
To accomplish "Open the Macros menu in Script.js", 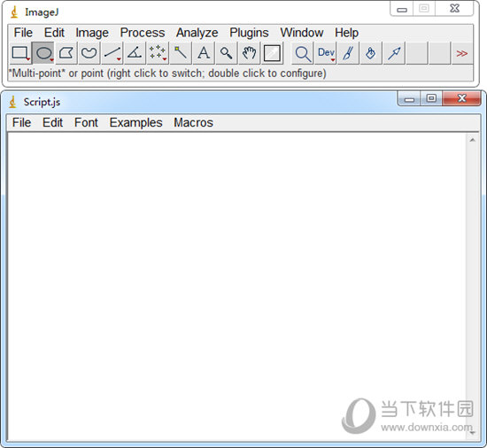I will (193, 123).
